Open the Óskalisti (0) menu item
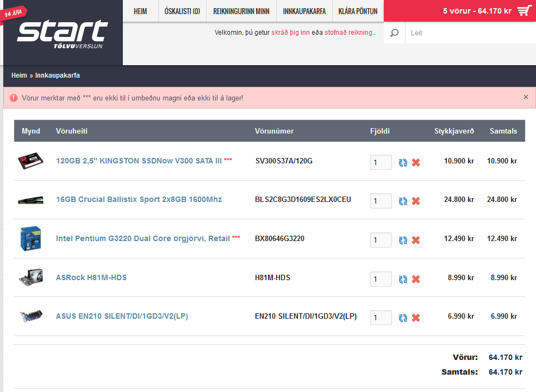 pos(182,11)
